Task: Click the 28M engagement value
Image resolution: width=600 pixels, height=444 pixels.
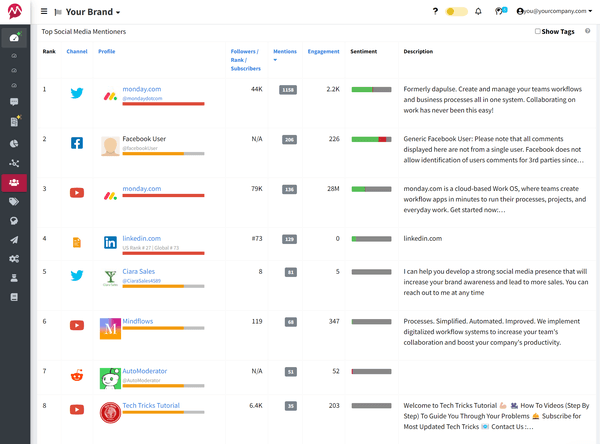Action: [333, 188]
